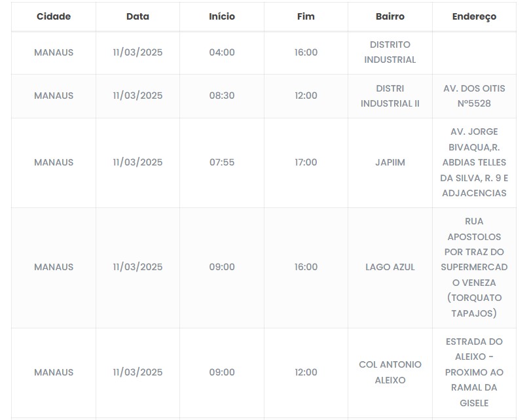The height and width of the screenshot is (420, 529).
Task: Click the 04:00 start time cell
Action: [222, 52]
